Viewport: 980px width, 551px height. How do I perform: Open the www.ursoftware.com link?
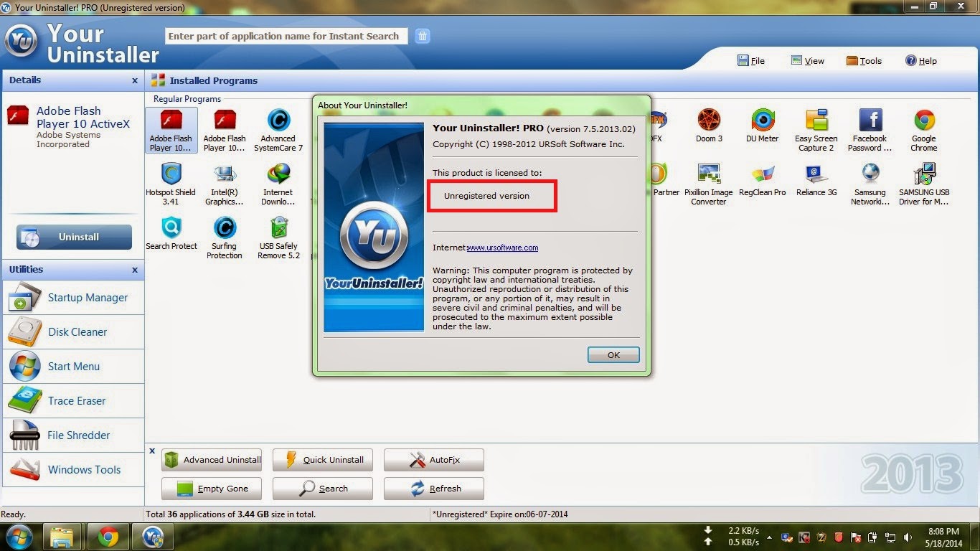click(x=502, y=248)
